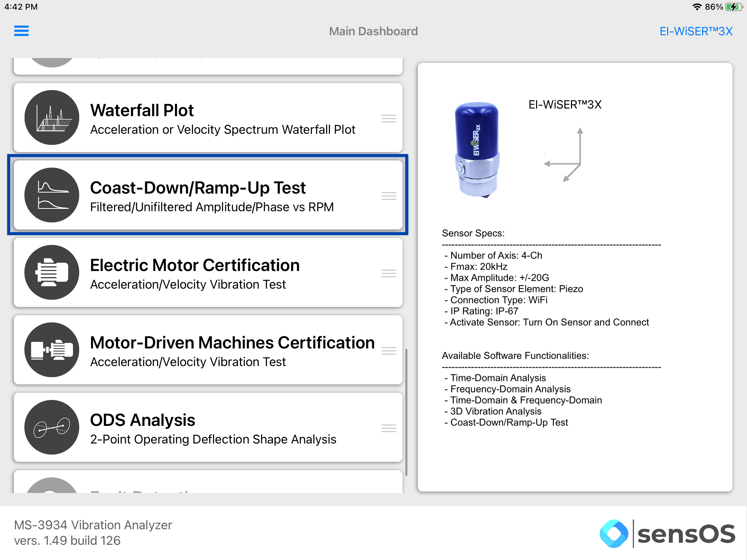Select the ODS Analysis title
The image size is (747, 560).
tap(142, 420)
